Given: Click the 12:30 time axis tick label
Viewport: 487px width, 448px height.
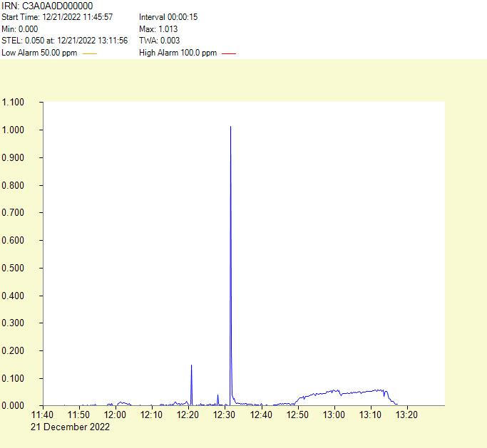Looking at the screenshot, I should point(225,415).
